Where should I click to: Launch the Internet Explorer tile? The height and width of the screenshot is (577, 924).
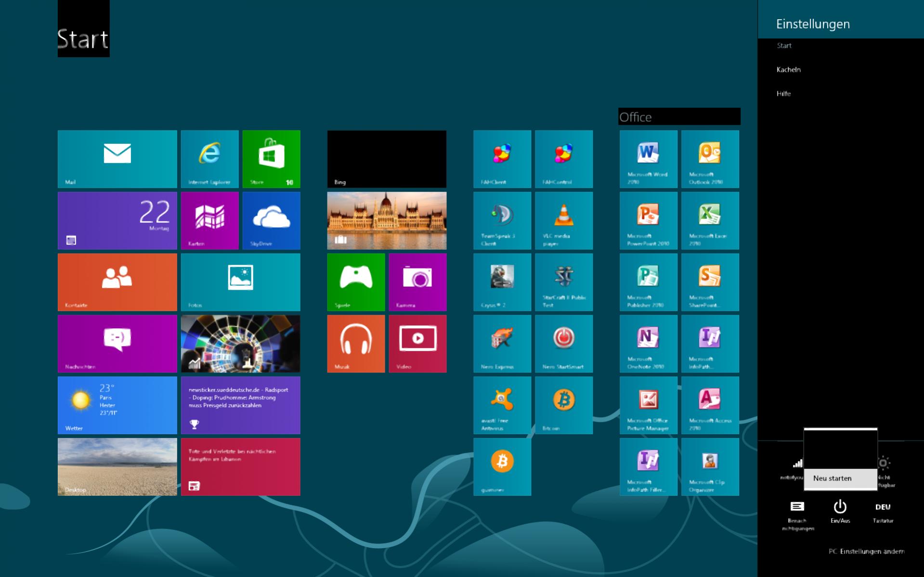209,159
